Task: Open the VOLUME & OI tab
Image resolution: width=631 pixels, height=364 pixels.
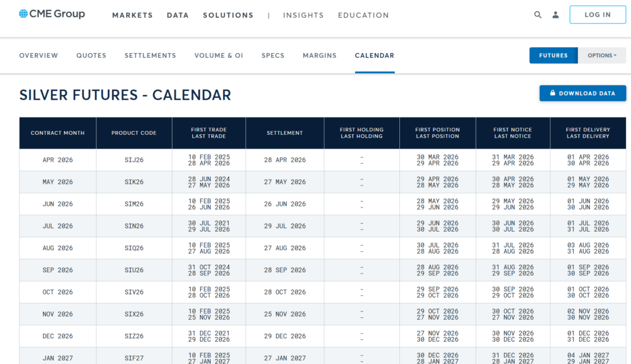Action: [219, 55]
